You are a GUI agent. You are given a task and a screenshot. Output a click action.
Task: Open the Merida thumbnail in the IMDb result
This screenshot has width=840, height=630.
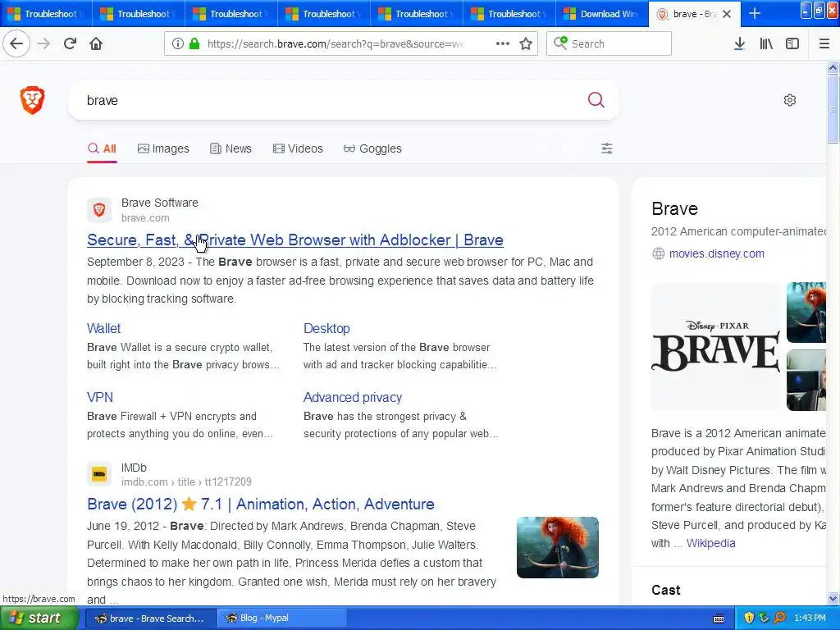pyautogui.click(x=558, y=547)
